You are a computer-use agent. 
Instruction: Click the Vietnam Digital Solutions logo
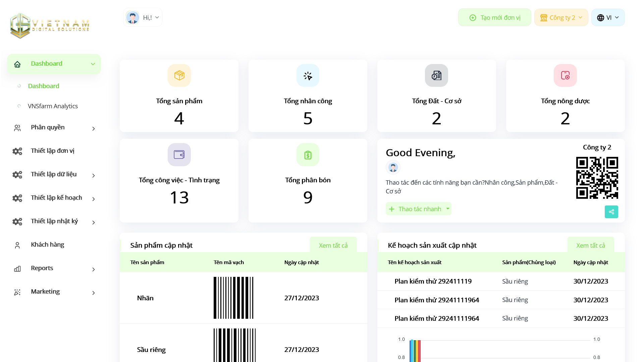tap(50, 25)
